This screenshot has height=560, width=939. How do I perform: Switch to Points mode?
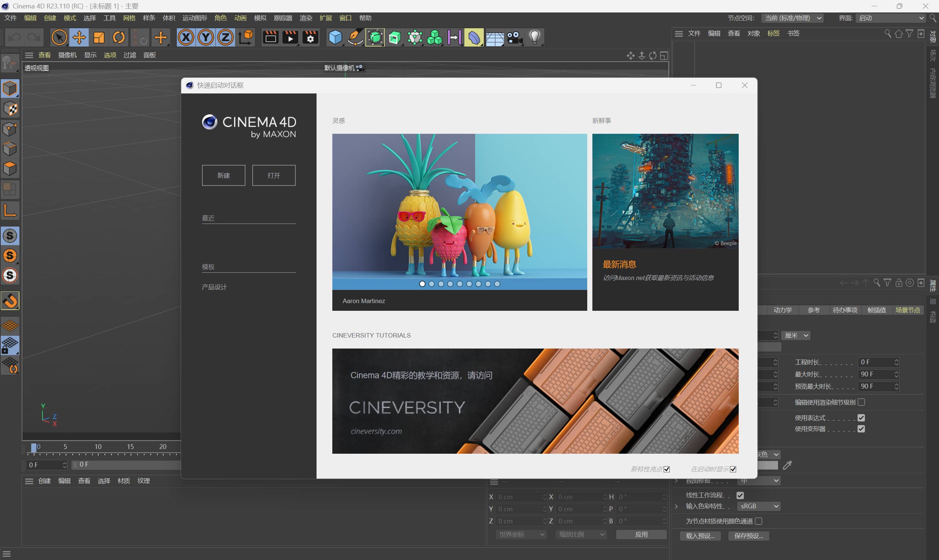click(10, 129)
